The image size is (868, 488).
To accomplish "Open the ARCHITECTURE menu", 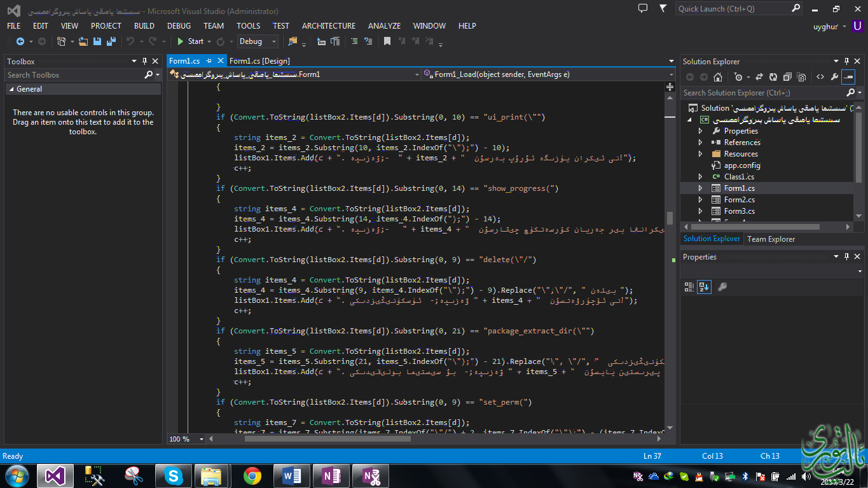I will [x=329, y=26].
